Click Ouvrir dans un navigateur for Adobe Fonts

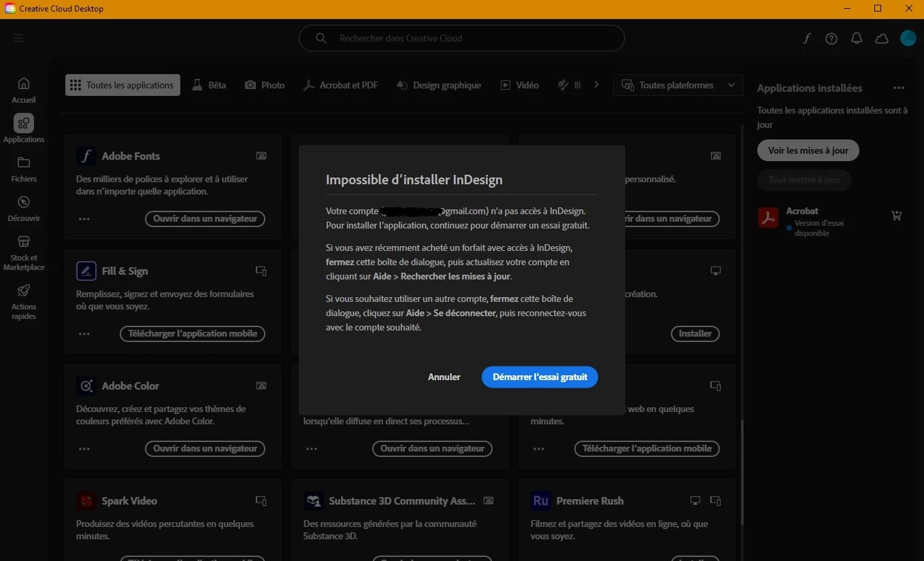[205, 219]
